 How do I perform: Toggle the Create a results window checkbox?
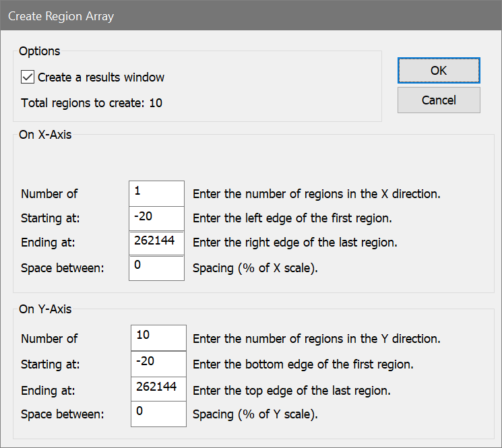[x=28, y=77]
